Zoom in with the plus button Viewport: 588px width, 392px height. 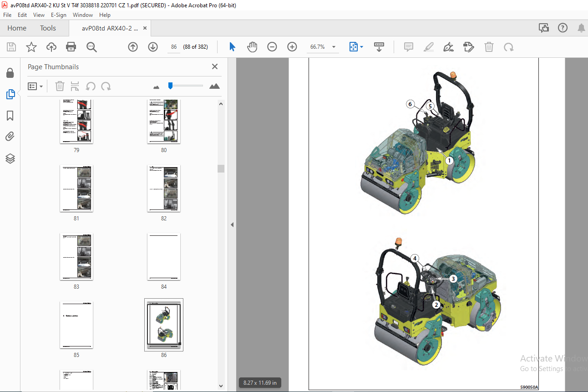(x=292, y=47)
